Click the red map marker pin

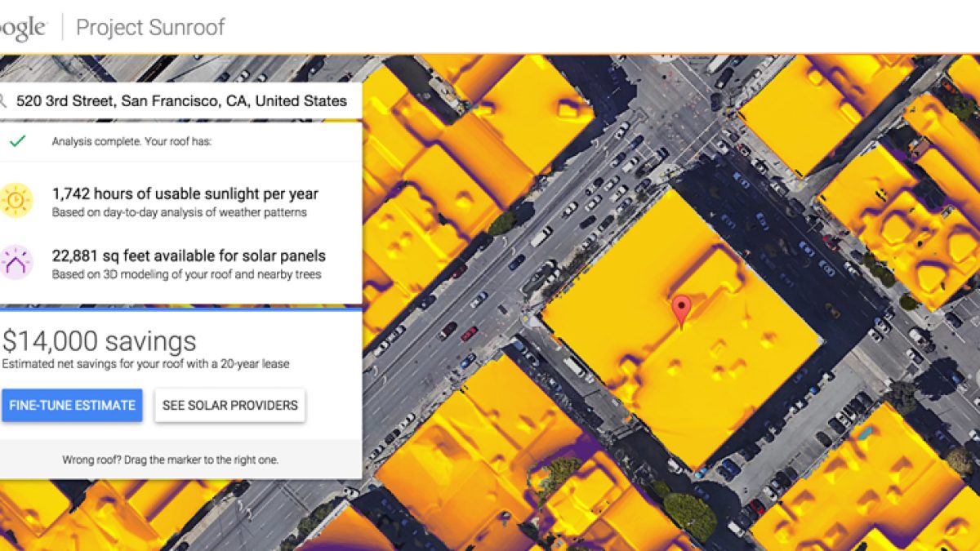681,312
